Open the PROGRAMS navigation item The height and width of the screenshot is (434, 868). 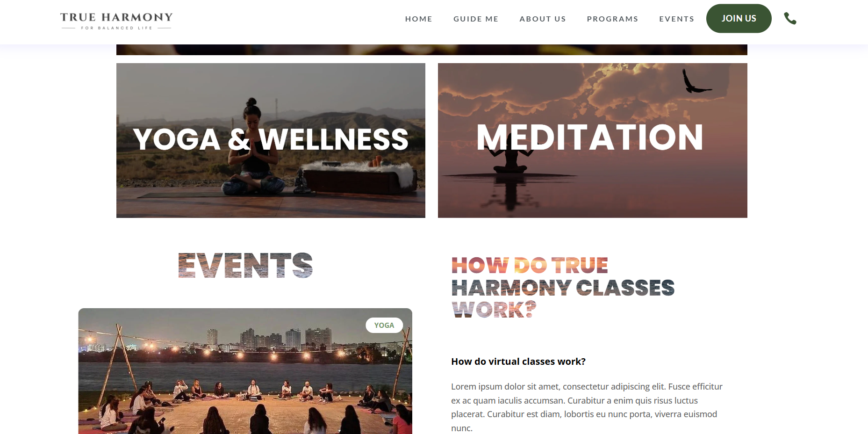[612, 19]
